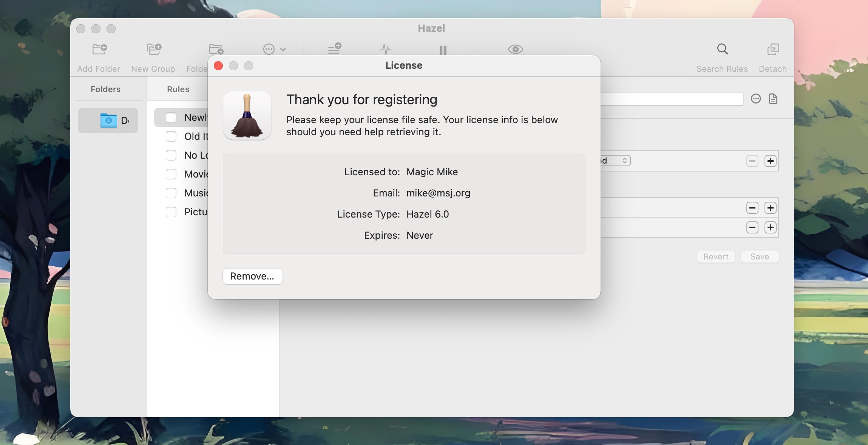Click the plus button in first action row
This screenshot has width=868, height=445.
coord(771,208)
